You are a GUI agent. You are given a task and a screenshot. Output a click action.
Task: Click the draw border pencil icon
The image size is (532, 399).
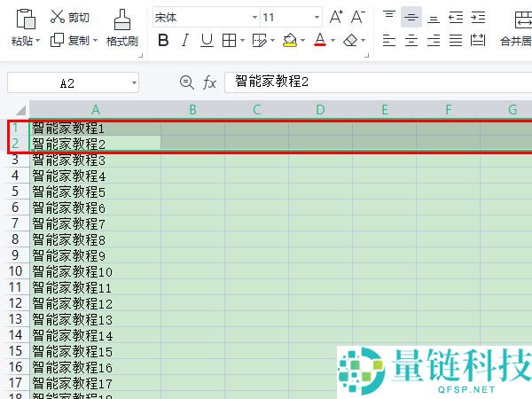tap(260, 41)
